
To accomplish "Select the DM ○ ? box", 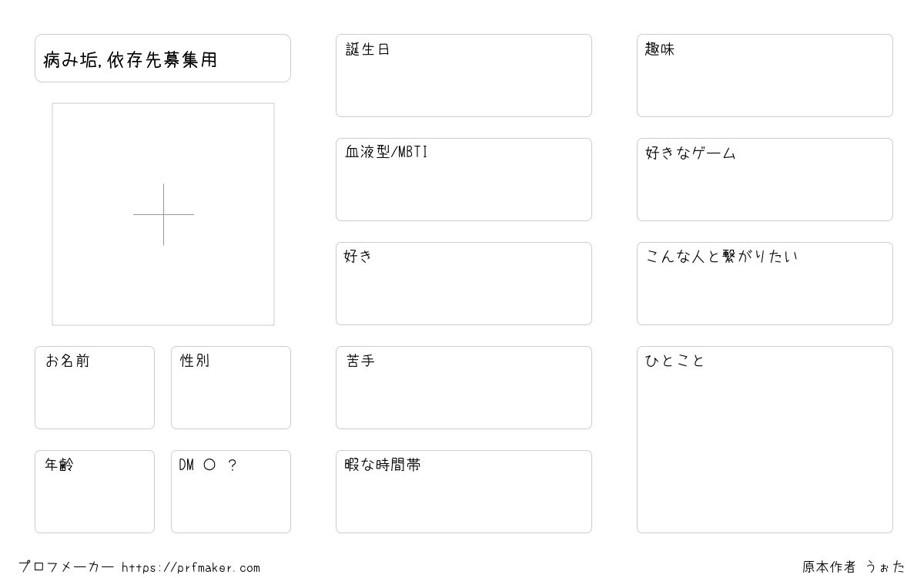I will click(x=231, y=492).
